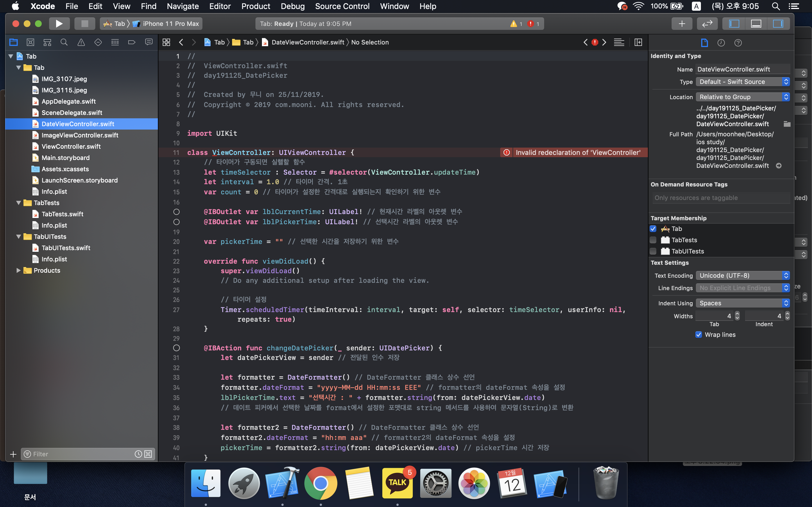The width and height of the screenshot is (812, 507).
Task: Expand the Products folder
Action: [x=19, y=271]
